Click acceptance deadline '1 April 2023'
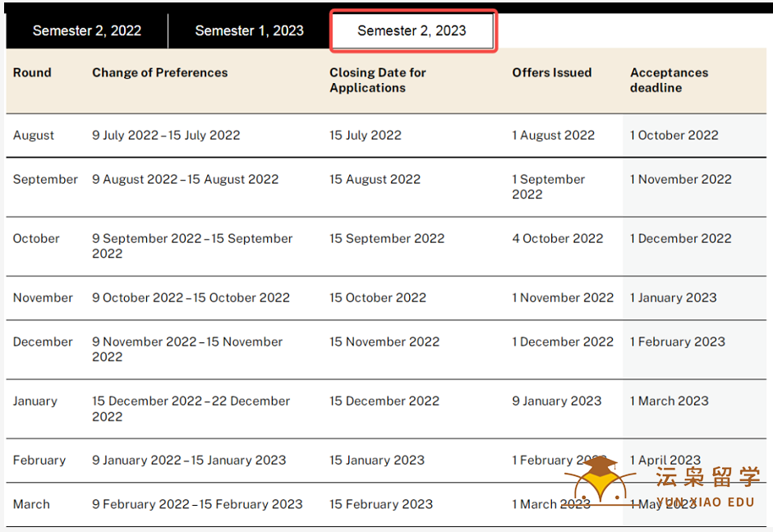 (665, 460)
